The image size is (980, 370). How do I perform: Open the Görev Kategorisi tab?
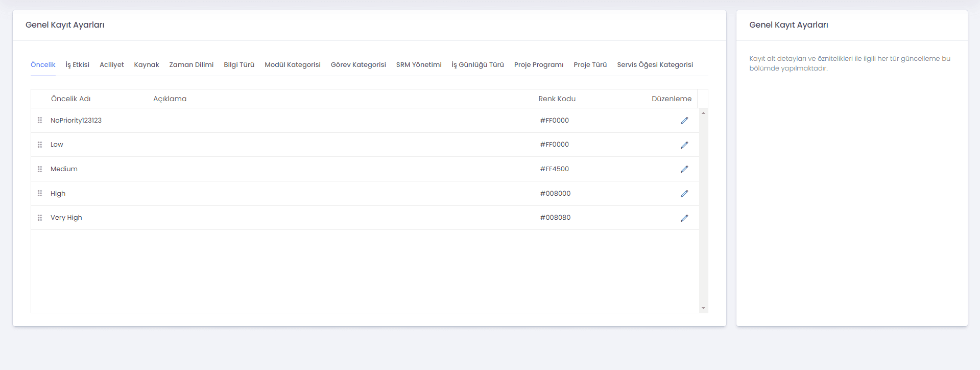pos(358,64)
